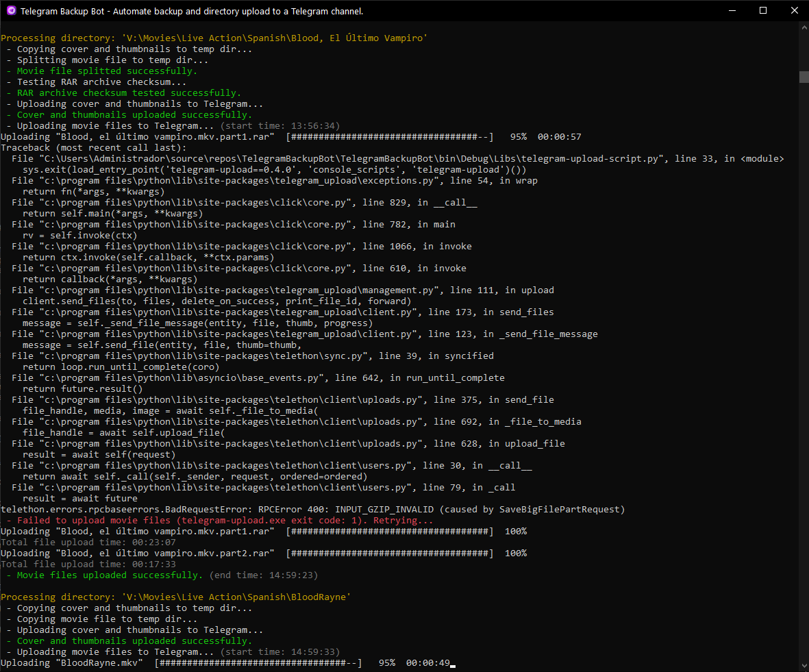Click the scrollbar track below the thumb
Image resolution: width=809 pixels, height=672 pixels.
[804, 343]
